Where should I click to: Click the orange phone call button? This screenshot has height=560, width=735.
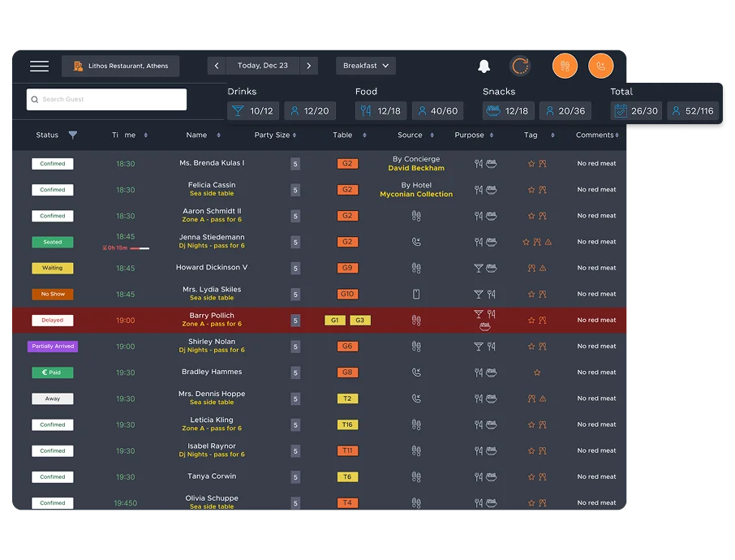tap(601, 66)
